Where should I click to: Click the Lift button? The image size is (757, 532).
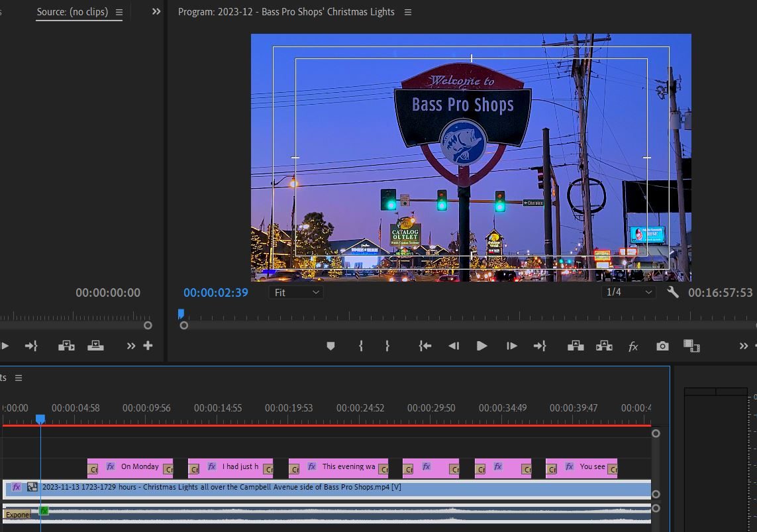coord(576,346)
